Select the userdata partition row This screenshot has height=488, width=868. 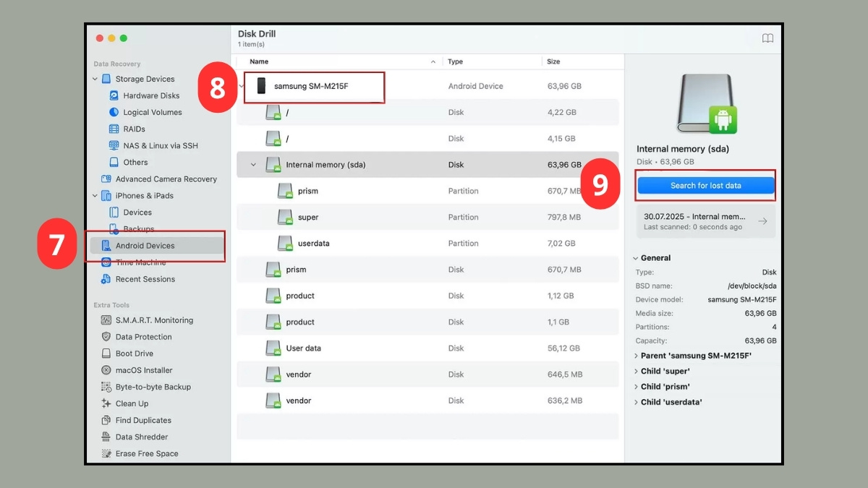427,244
